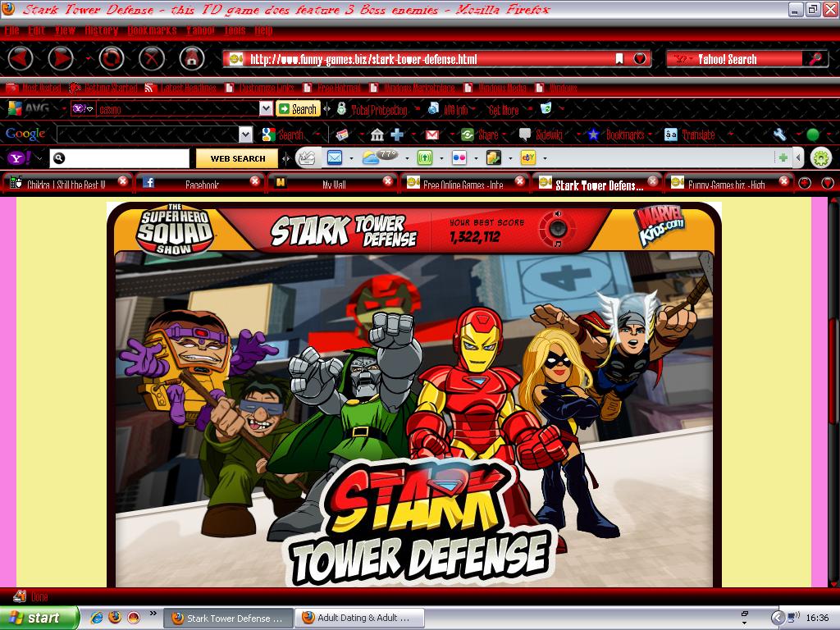The width and height of the screenshot is (840, 630).
Task: Toggle game sound with the speaker icon
Action: (x=558, y=213)
